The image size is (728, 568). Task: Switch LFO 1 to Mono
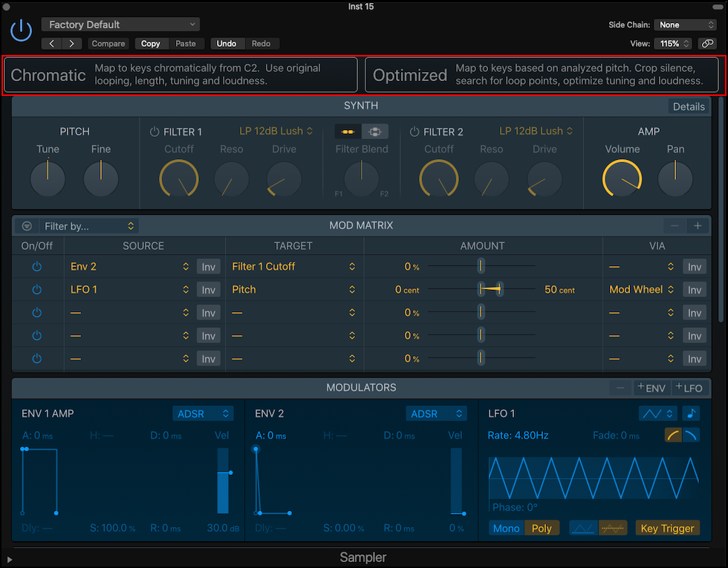click(x=506, y=528)
